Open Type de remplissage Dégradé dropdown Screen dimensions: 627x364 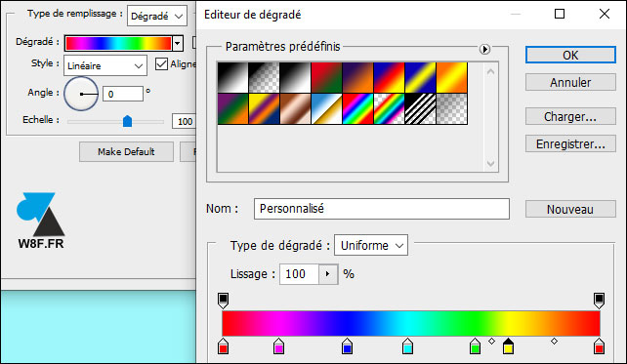click(156, 16)
